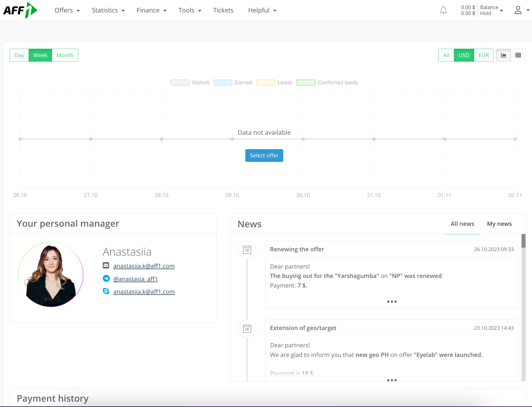Switch currency filter to EUR

(484, 55)
